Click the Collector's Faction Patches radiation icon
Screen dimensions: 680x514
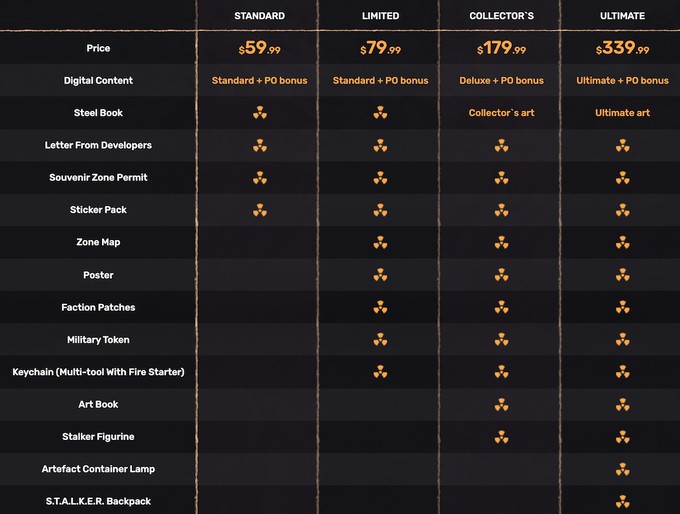pyautogui.click(x=501, y=307)
